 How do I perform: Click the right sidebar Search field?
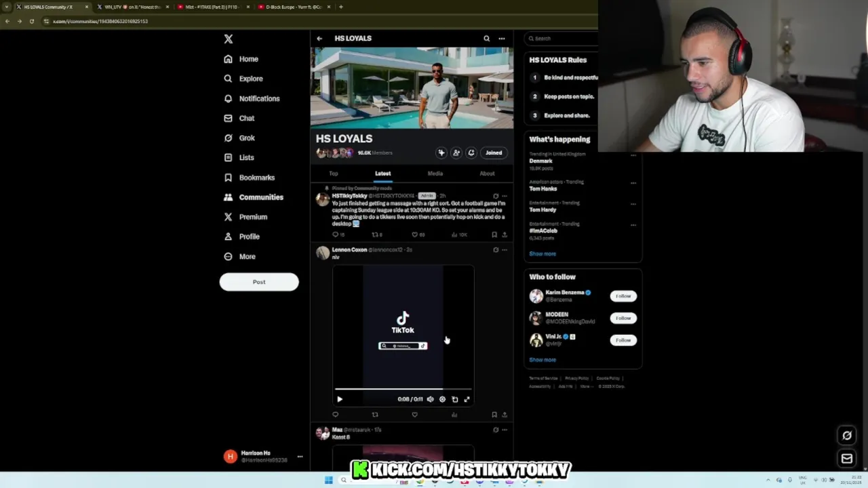pyautogui.click(x=561, y=39)
